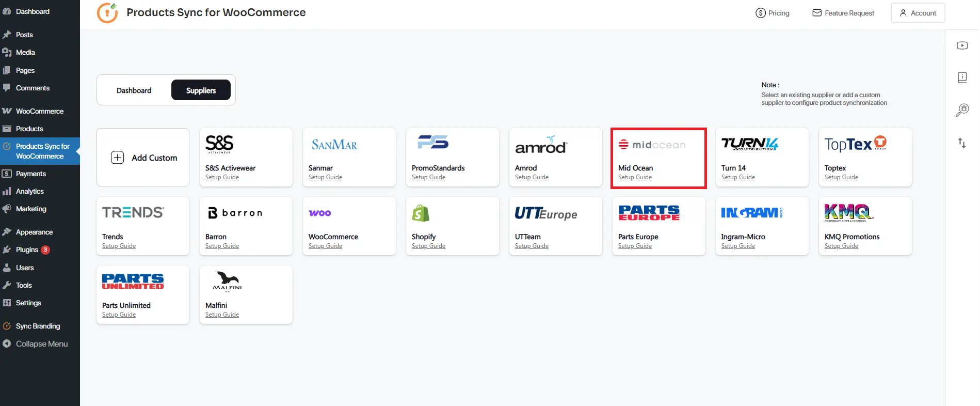Select the Turn14 Distribution logo
Image resolution: width=980 pixels, height=406 pixels.
pos(750,144)
